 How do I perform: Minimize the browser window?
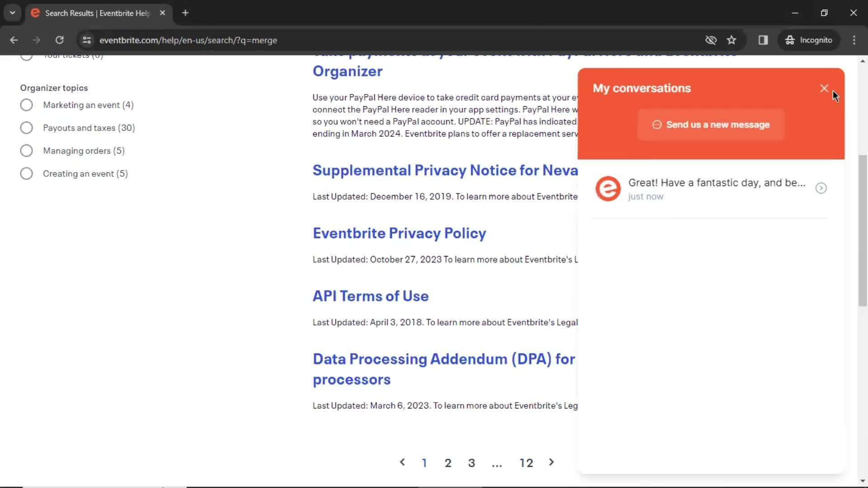[795, 13]
